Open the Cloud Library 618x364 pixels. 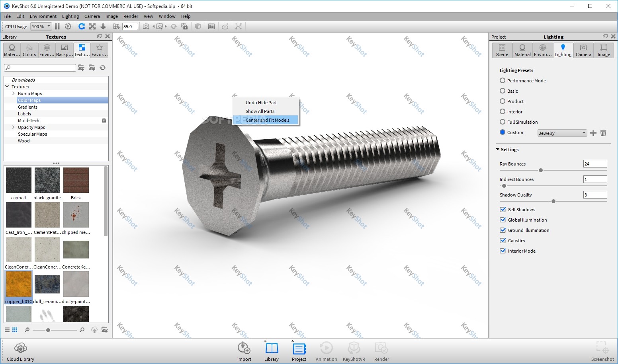[x=21, y=352]
